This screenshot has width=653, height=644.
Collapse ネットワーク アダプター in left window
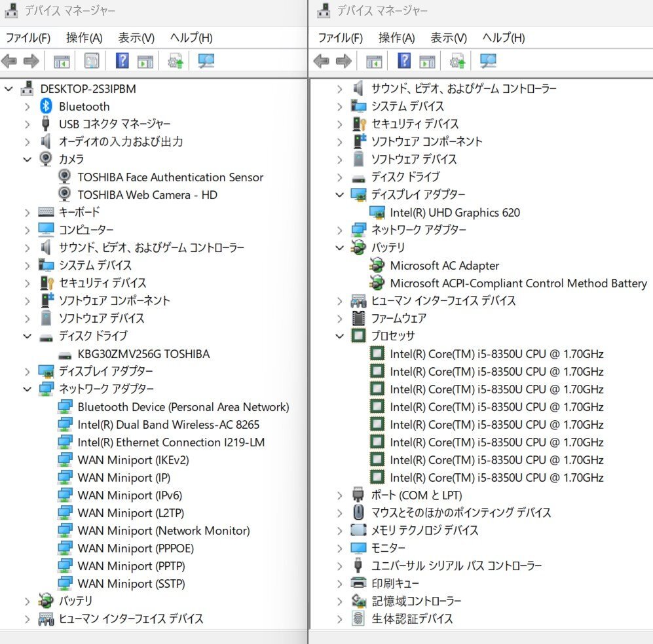coord(27,389)
